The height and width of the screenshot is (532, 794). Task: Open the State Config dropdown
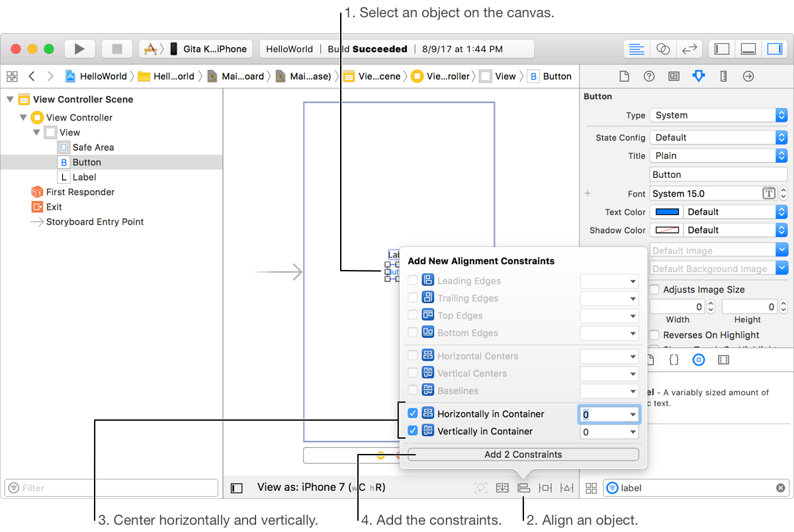(x=719, y=138)
